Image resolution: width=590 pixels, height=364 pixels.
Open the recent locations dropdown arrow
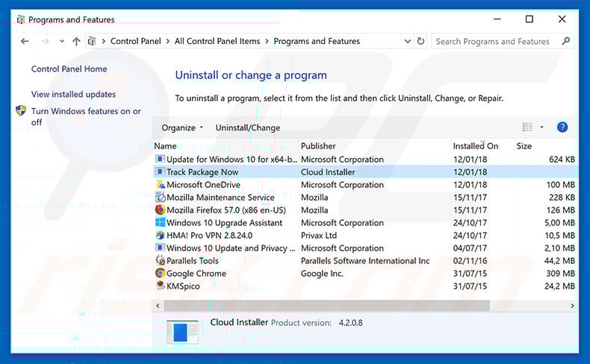coord(62,41)
